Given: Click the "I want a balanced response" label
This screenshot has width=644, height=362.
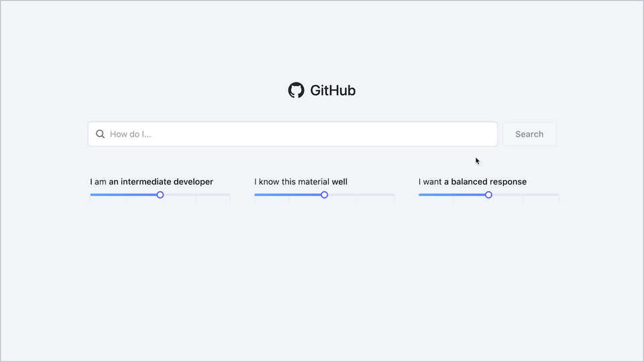Looking at the screenshot, I should tap(472, 182).
